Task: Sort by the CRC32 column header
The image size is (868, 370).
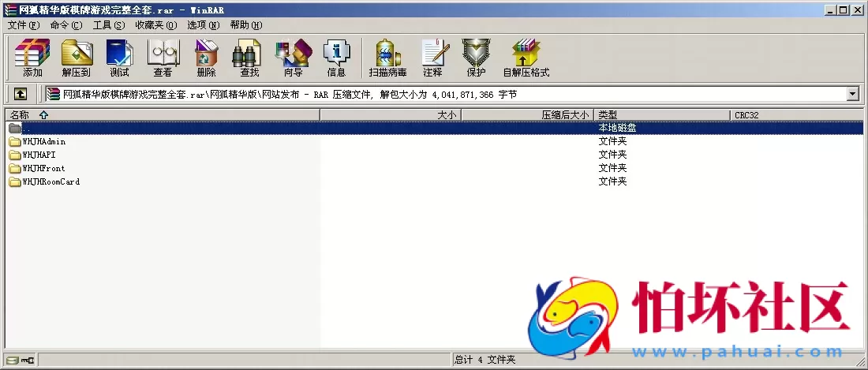Action: pyautogui.click(x=797, y=115)
